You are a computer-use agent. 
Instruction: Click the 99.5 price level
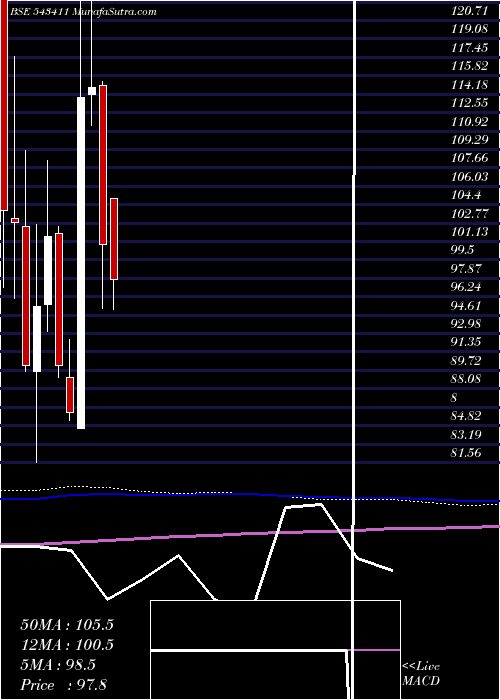[463, 250]
